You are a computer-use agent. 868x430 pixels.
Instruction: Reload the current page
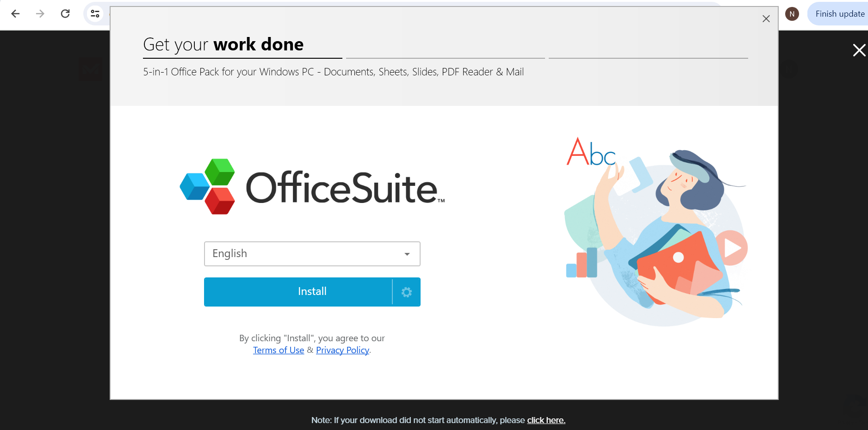point(65,13)
